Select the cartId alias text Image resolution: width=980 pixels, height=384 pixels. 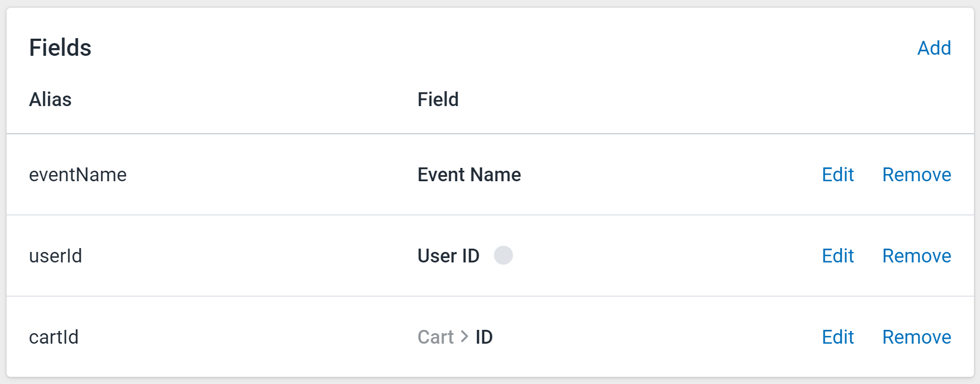pos(54,337)
